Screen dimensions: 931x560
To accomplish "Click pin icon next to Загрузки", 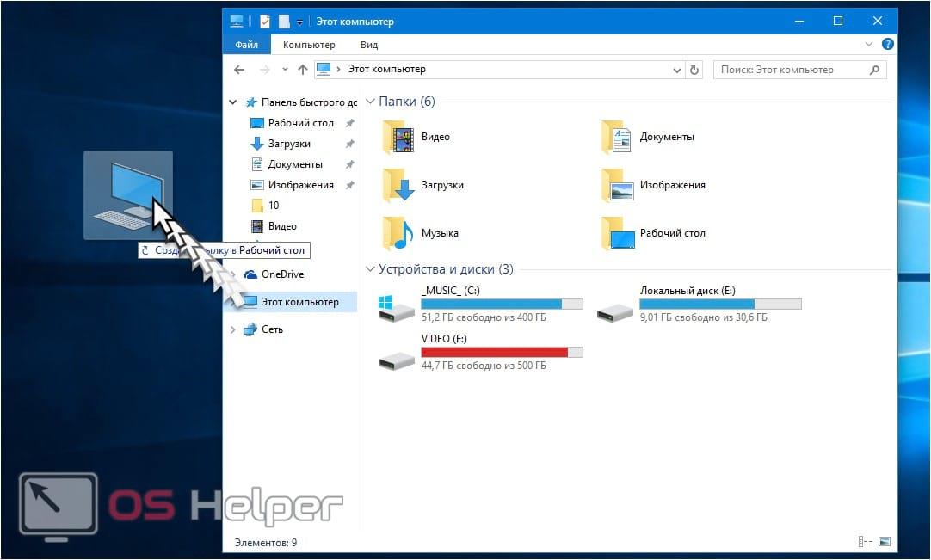I will (x=349, y=144).
